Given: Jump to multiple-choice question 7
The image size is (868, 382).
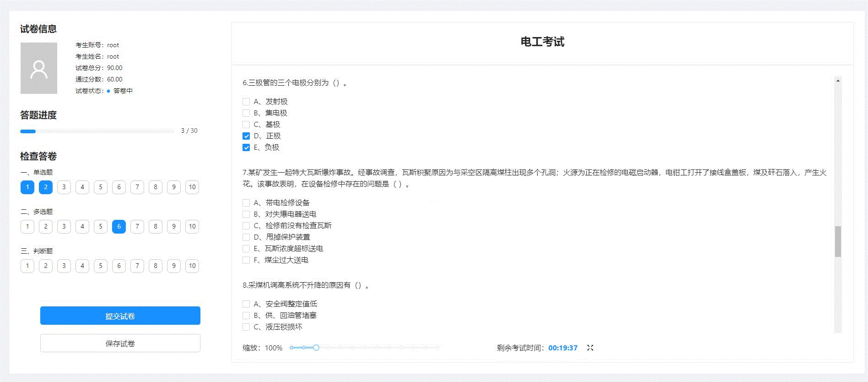Looking at the screenshot, I should point(137,226).
